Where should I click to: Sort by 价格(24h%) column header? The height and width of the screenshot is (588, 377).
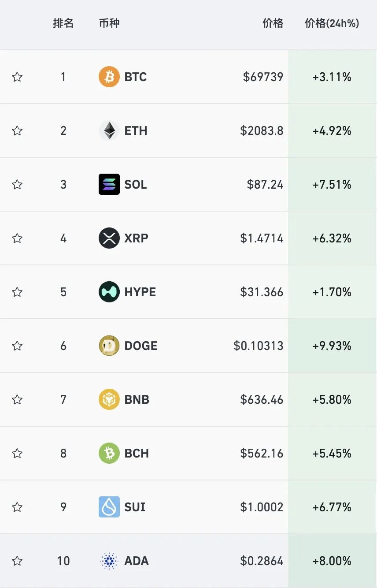coord(332,23)
